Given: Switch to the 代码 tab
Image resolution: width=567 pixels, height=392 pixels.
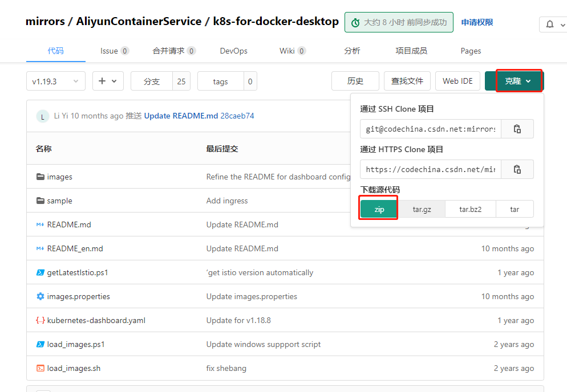Looking at the screenshot, I should tap(56, 51).
